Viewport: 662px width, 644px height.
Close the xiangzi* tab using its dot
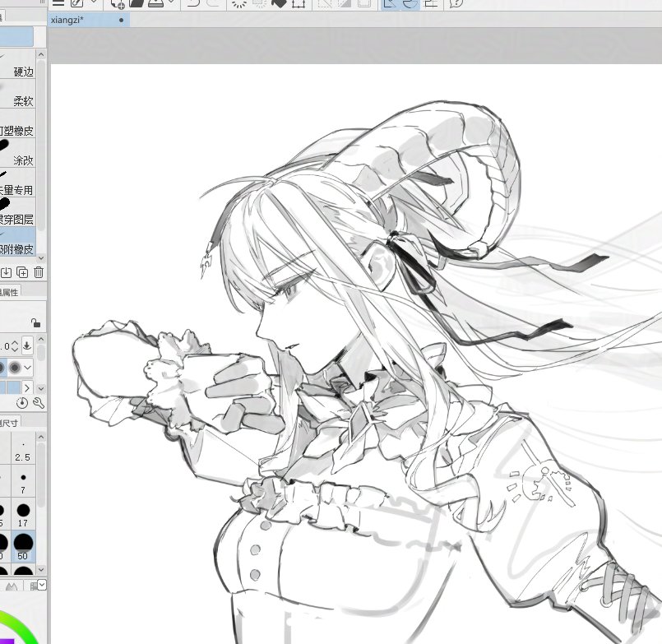[x=122, y=20]
